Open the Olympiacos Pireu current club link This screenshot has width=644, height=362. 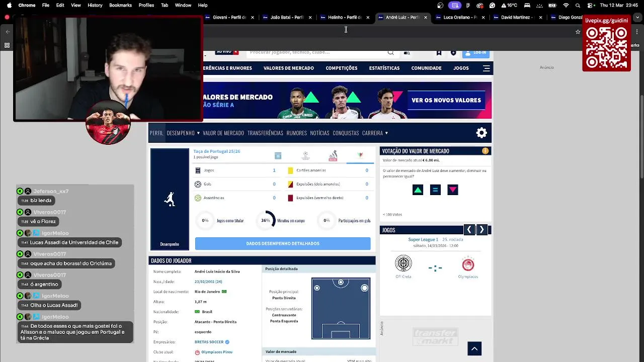[217, 352]
